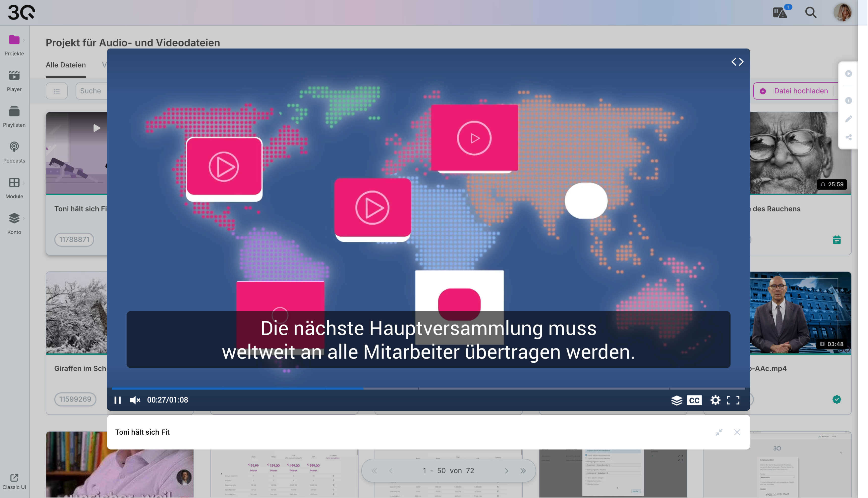Unmute the video player audio
This screenshot has height=498, width=868.
click(x=135, y=400)
